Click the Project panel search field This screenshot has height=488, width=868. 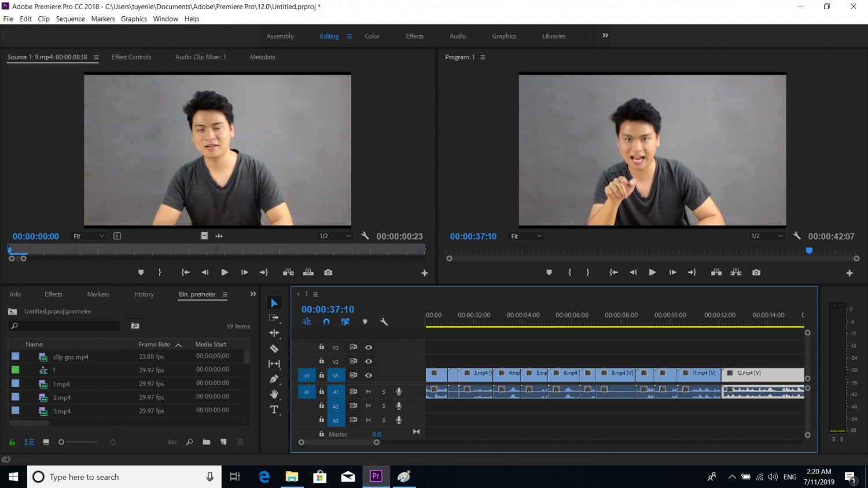point(64,326)
